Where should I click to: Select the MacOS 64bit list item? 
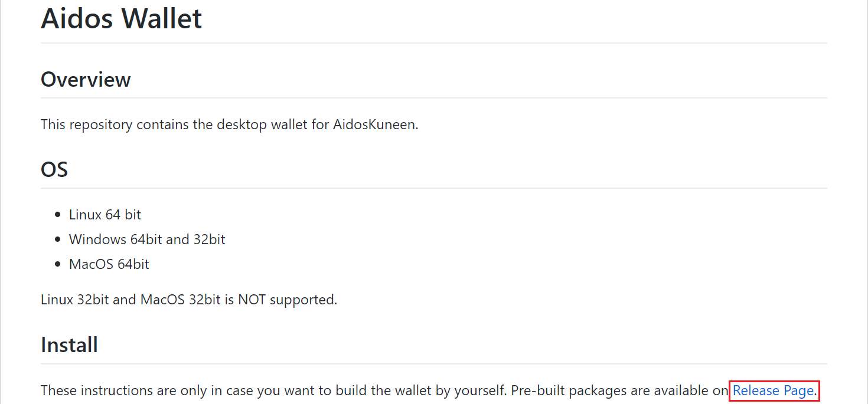point(109,264)
